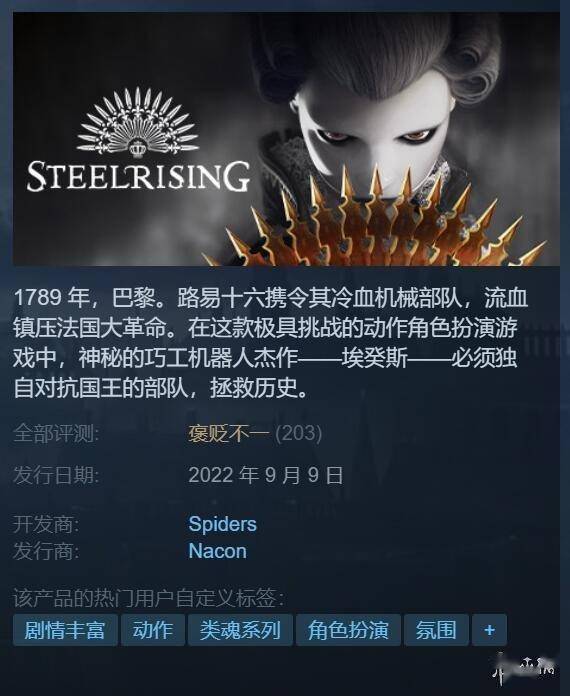Image resolution: width=570 pixels, height=696 pixels.
Task: Select the 动作 tag
Action: [x=153, y=629]
